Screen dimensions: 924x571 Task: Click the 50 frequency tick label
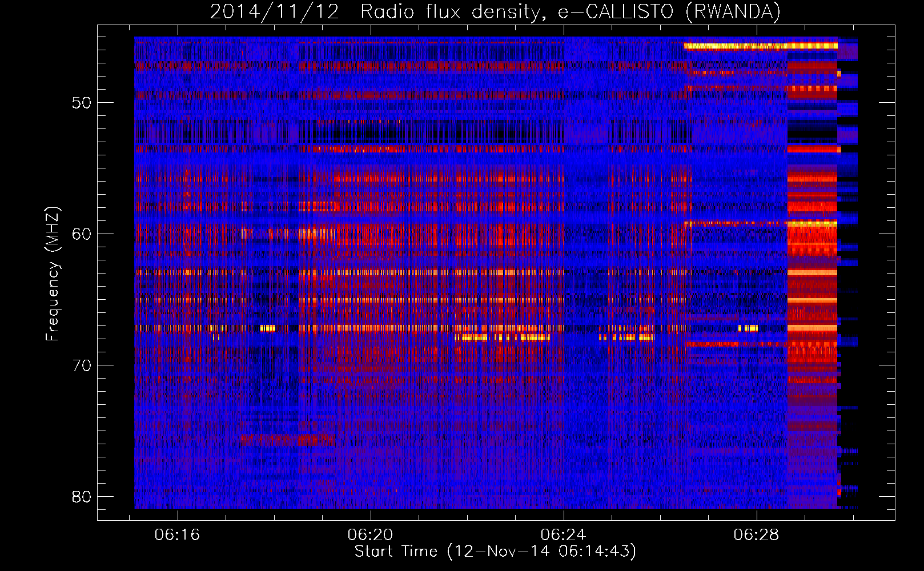(82, 103)
